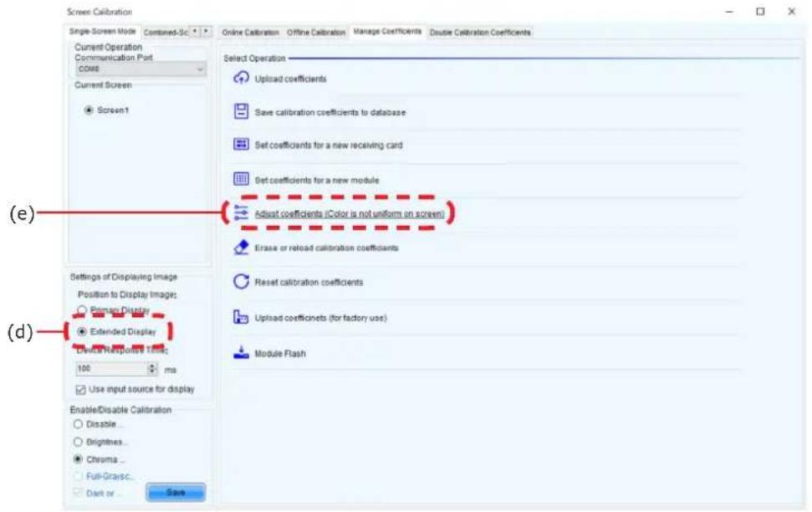812x512 pixels.
Task: Maximize the Screen Calibration window
Action: [760, 12]
